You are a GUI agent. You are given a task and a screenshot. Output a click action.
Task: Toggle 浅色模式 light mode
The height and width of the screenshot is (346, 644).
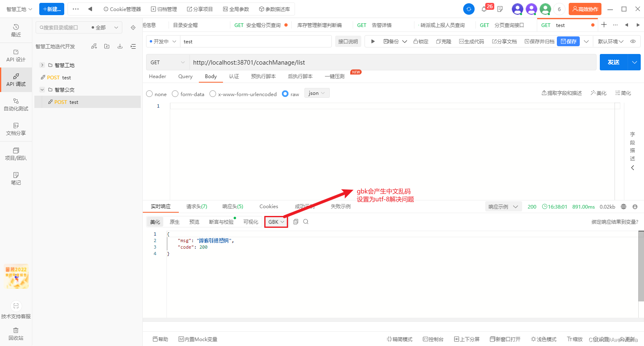click(x=544, y=339)
